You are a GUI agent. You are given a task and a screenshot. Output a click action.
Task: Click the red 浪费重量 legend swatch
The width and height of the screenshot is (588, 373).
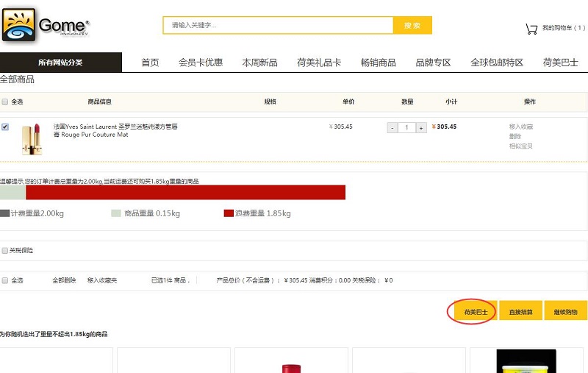(x=229, y=213)
